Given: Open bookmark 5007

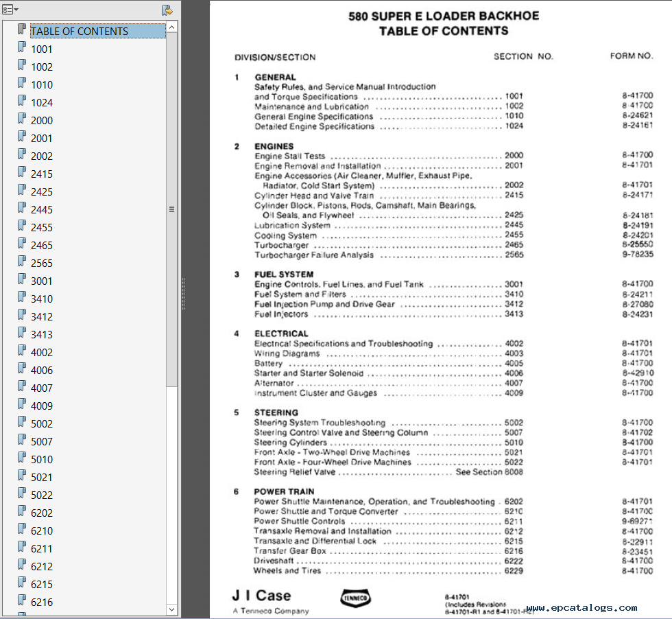Looking at the screenshot, I should (42, 441).
